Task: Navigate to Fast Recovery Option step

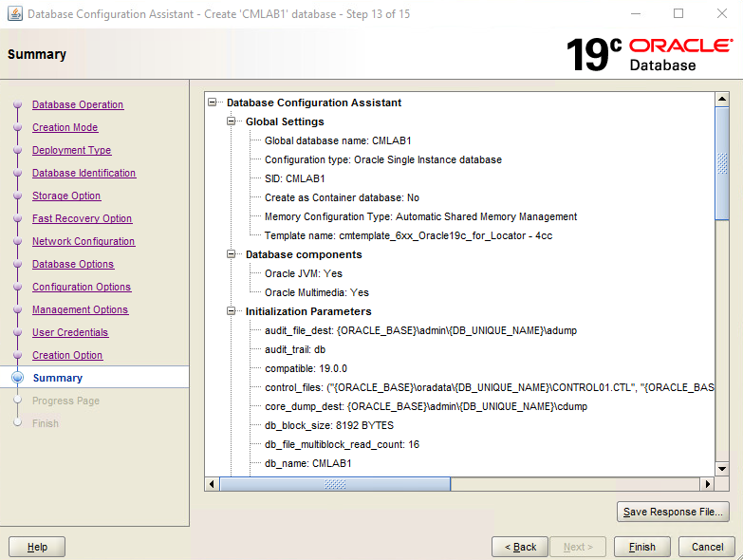Action: [x=82, y=218]
